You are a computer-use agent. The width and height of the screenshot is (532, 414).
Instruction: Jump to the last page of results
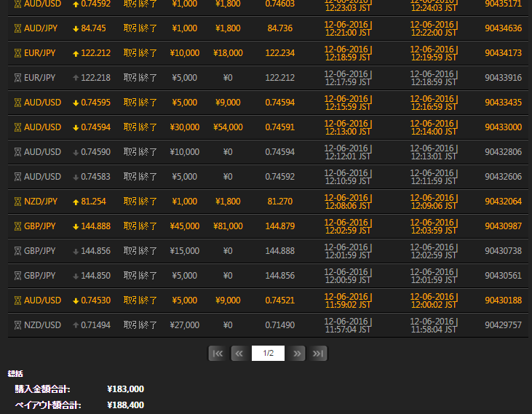(x=318, y=354)
